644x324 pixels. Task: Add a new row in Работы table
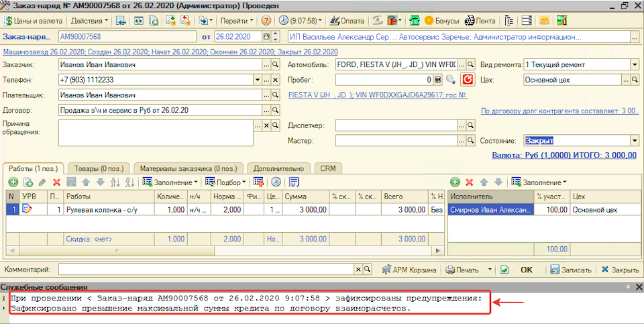pos(13,182)
